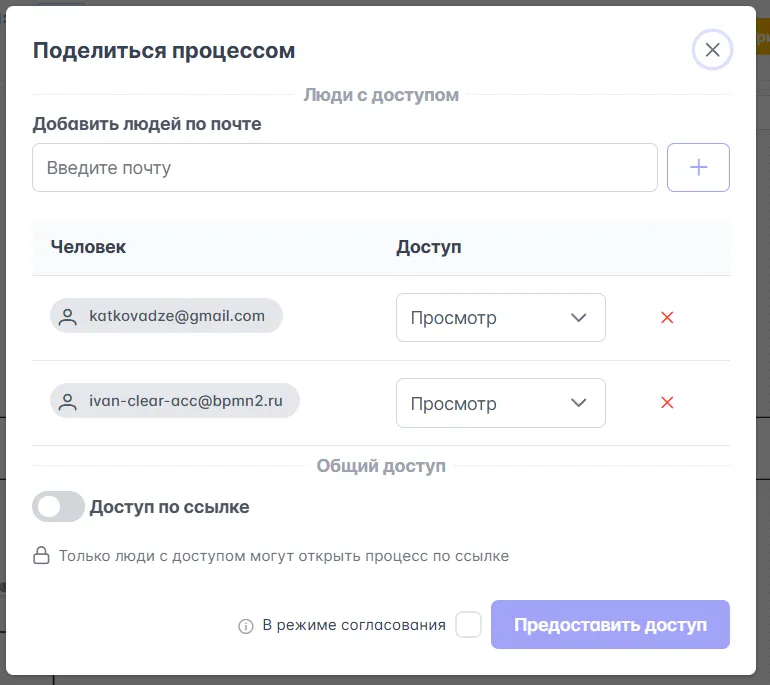Focus the 'Введите почту' email field
Viewport: 770px width, 685px height.
(x=344, y=167)
